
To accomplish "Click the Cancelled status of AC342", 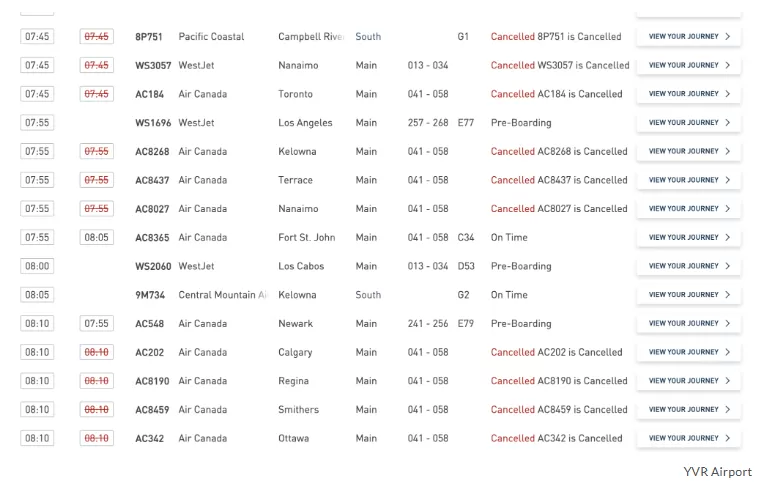I will point(513,438).
